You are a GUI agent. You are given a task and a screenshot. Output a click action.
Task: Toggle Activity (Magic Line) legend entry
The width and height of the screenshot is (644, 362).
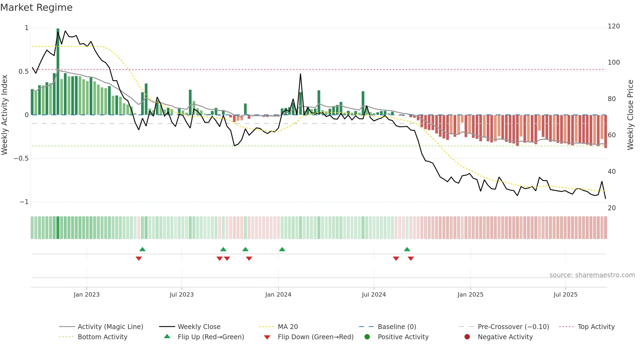101,327
